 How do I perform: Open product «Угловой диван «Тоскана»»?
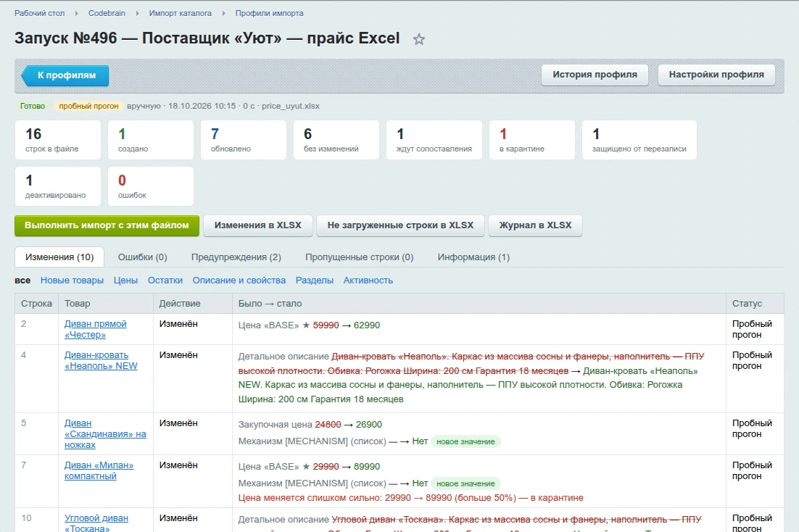(96, 523)
